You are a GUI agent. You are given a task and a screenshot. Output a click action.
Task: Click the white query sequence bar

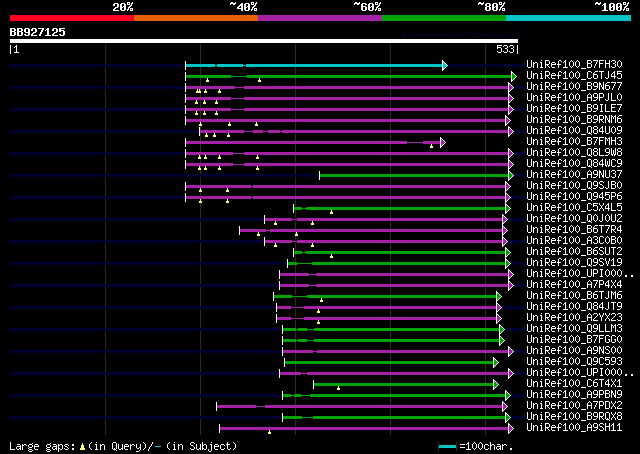pyautogui.click(x=264, y=41)
